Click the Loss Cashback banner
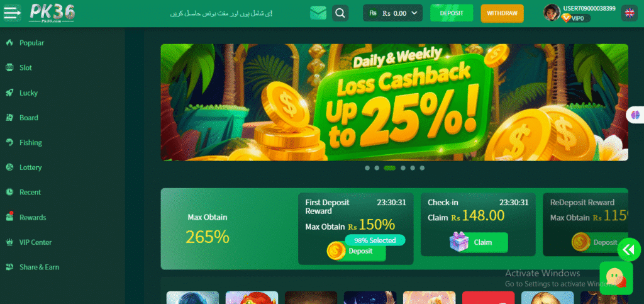The image size is (644, 304). click(394, 103)
